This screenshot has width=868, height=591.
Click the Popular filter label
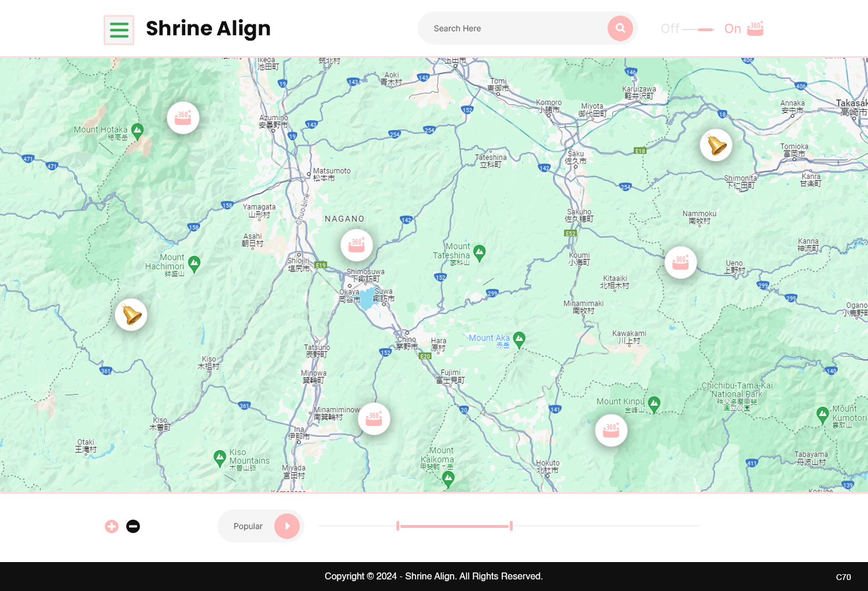pos(248,526)
